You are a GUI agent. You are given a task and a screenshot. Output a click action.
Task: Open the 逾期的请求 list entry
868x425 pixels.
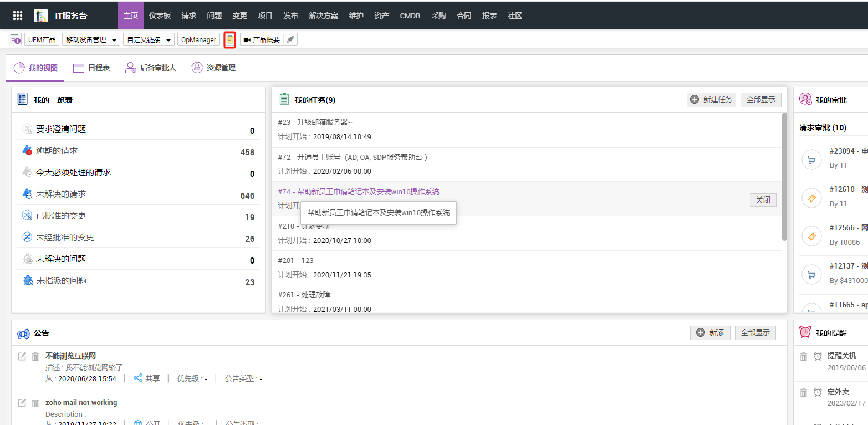57,151
